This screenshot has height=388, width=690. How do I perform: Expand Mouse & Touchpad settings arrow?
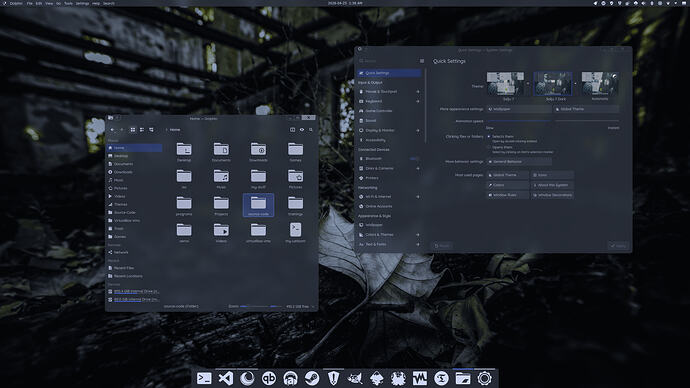click(x=418, y=92)
